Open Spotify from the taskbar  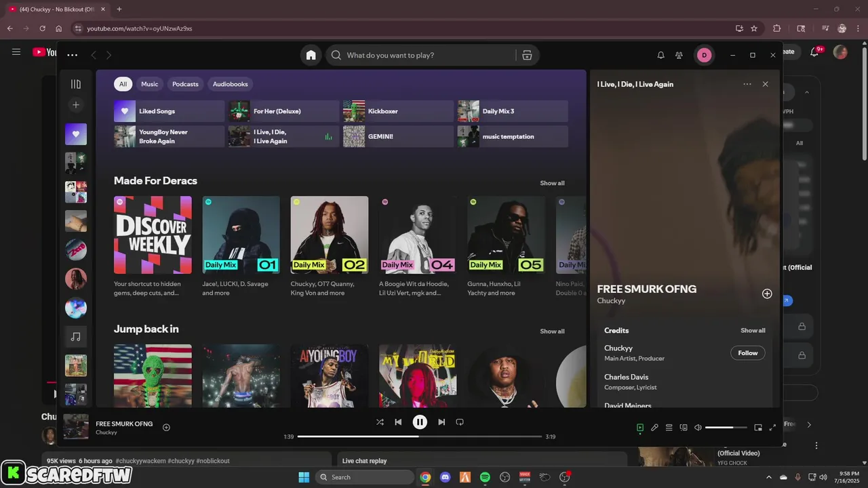(485, 477)
